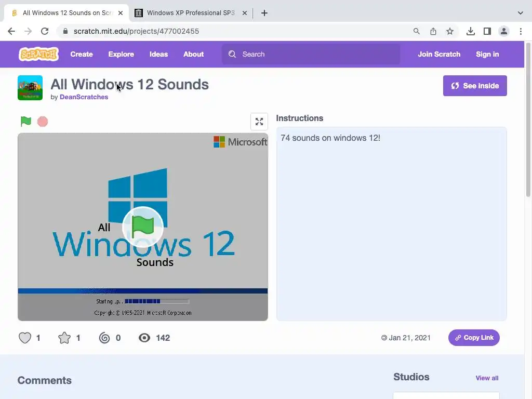View remixes spiral icon
532x399 pixels.
[x=104, y=338]
